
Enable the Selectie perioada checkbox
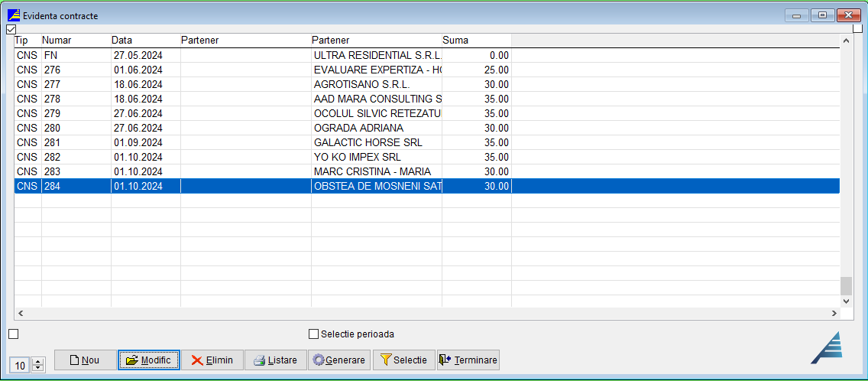tap(313, 334)
